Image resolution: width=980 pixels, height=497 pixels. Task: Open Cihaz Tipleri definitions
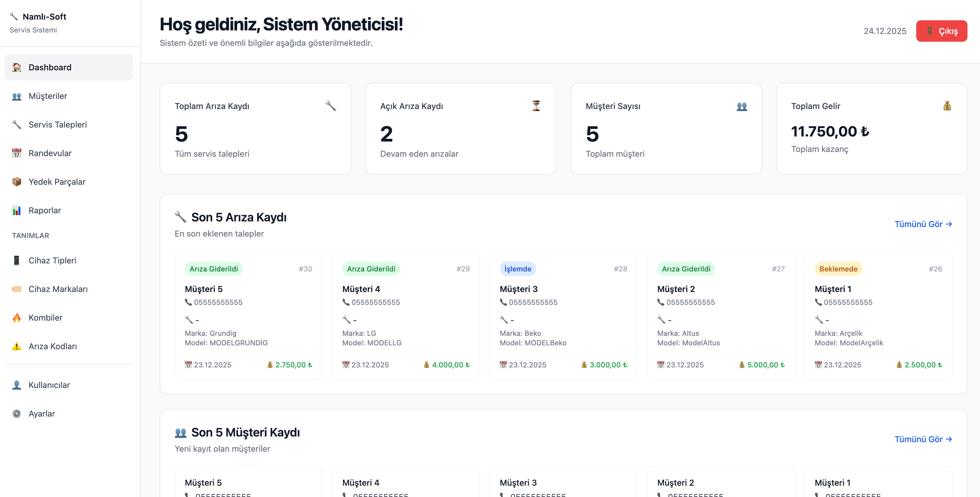click(69, 260)
